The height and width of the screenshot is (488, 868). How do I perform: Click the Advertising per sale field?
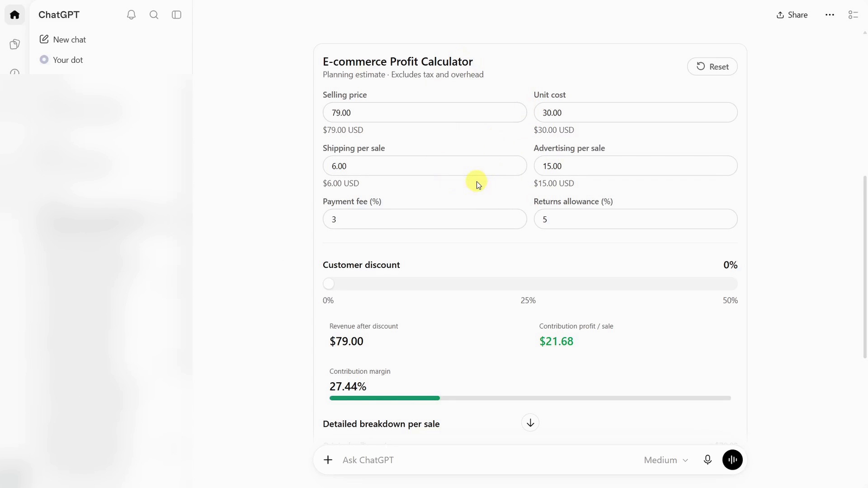[635, 165]
